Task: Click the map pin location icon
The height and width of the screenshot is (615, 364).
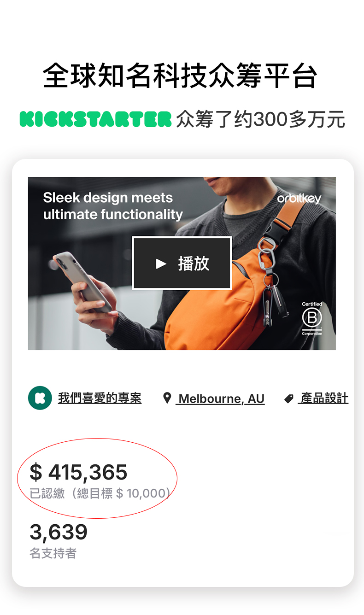Action: (x=167, y=398)
